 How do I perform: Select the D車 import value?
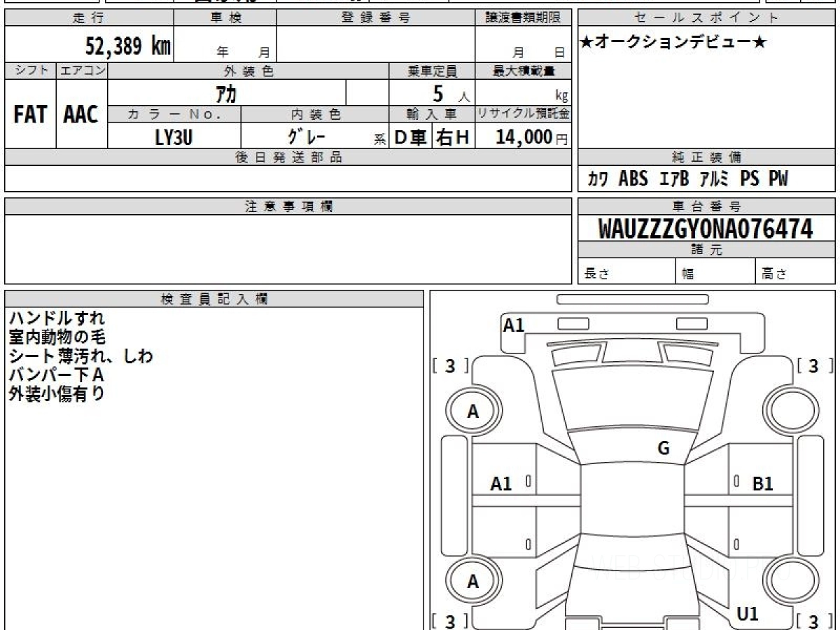pos(411,138)
